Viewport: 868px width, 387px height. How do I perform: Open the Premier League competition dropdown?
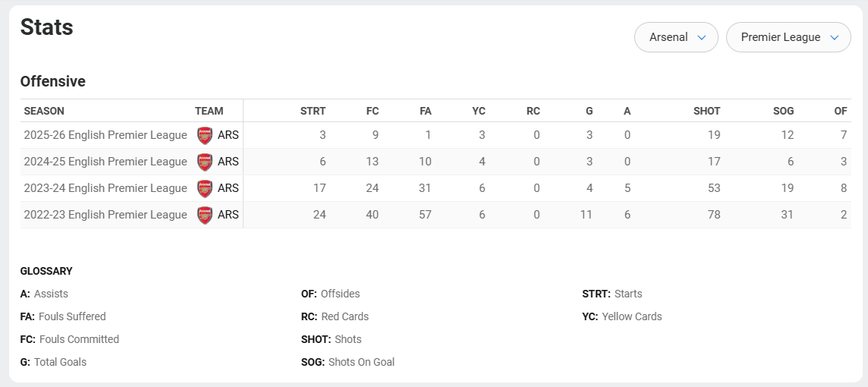tap(788, 37)
